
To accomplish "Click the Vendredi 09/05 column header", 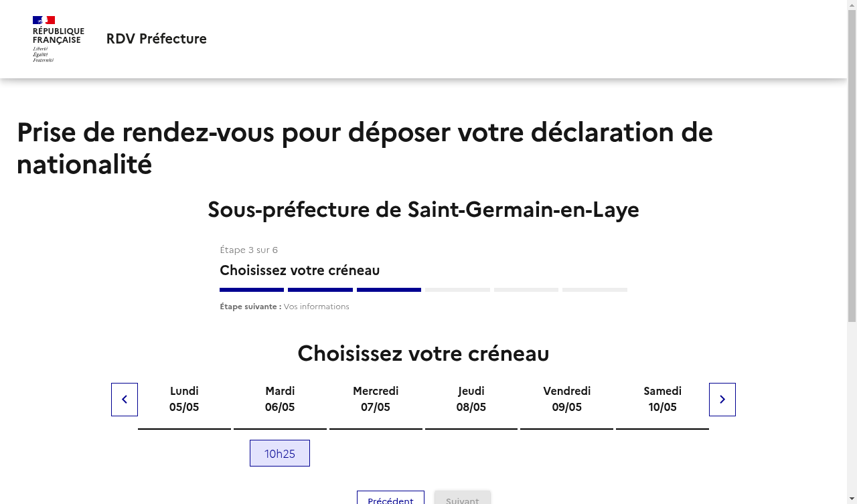I will point(567,399).
